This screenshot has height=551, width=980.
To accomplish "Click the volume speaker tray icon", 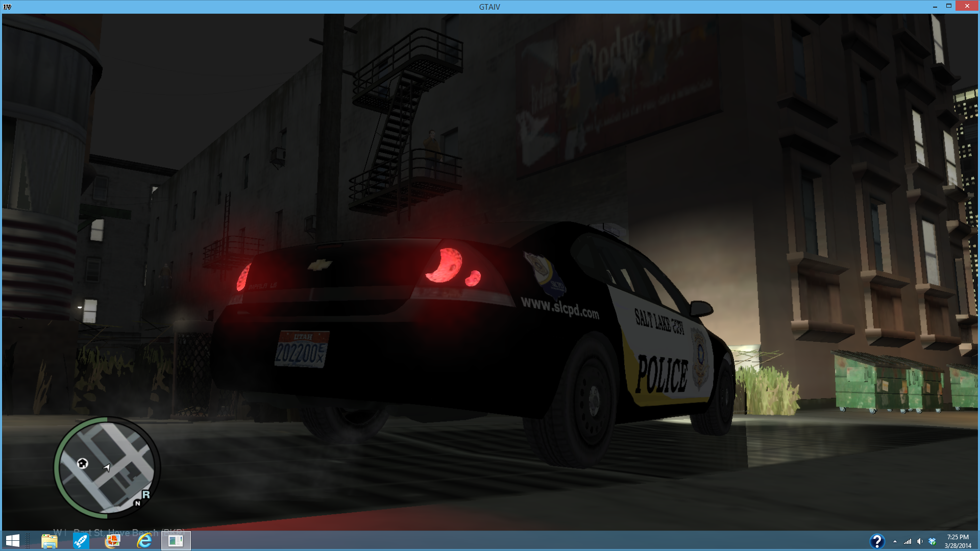I will [x=920, y=541].
